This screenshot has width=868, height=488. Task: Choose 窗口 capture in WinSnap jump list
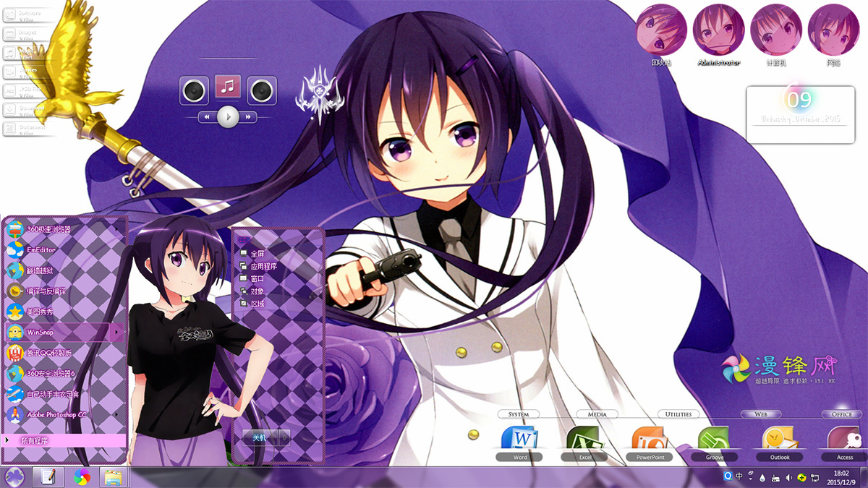[x=252, y=278]
